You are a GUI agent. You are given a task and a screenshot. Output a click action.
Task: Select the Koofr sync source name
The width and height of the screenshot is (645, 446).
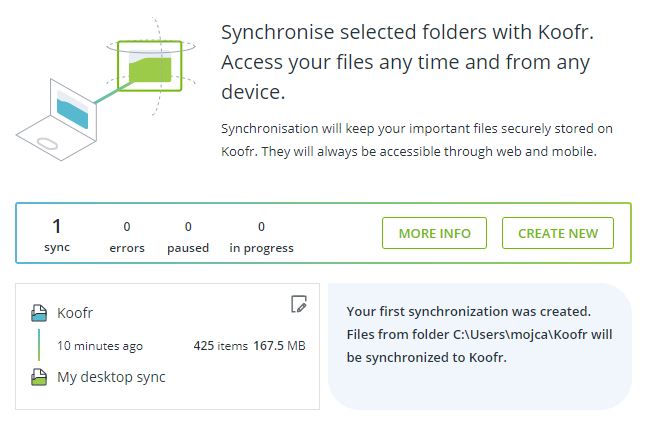75,313
